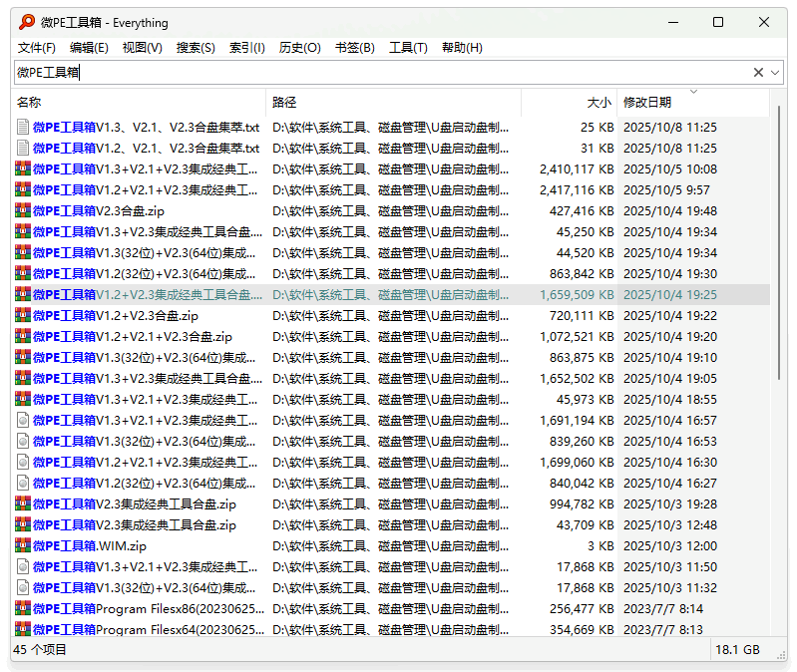Open the 历史(O) menu
Viewport: 797px width, 672px height.
300,48
